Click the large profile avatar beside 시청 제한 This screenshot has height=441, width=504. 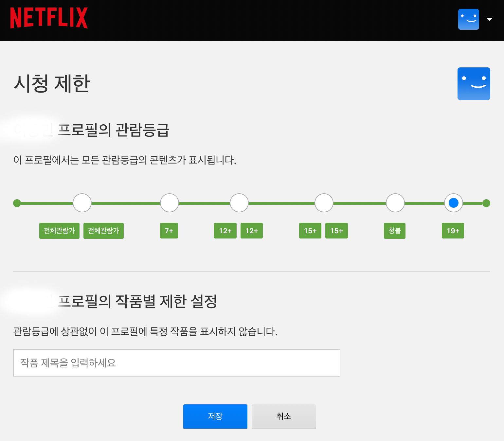click(474, 84)
